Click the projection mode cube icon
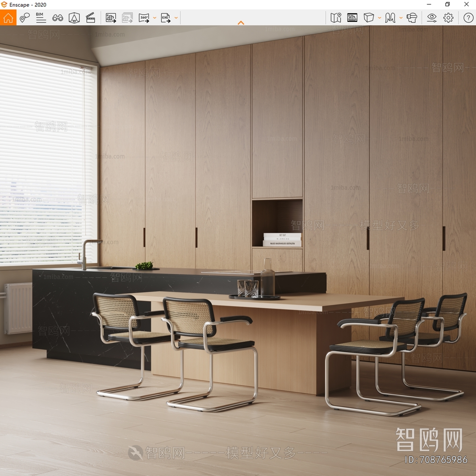This screenshot has height=476, width=476. pos(369,18)
